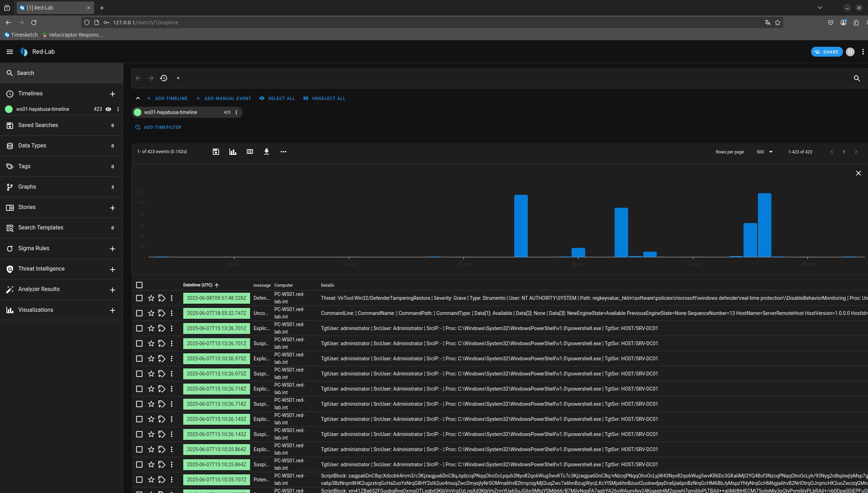
Task: Expand the Saved Searches section
Action: (61, 125)
